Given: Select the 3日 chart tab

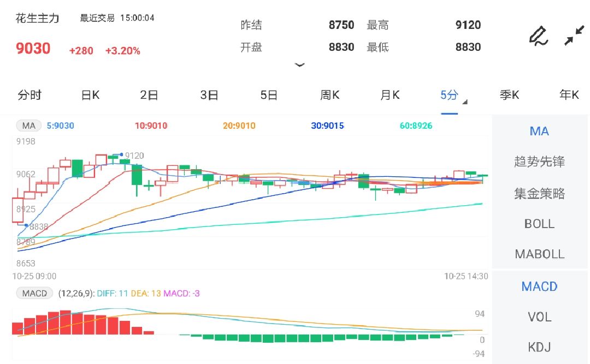Looking at the screenshot, I should [x=209, y=95].
